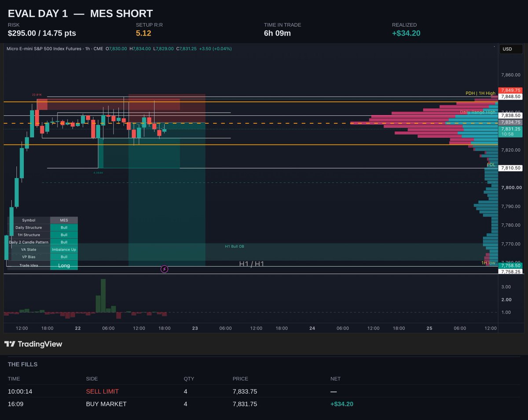Click the '22.81K' red volume annotation
Image resolution: width=528 pixels, height=420 pixels.
coord(37,95)
